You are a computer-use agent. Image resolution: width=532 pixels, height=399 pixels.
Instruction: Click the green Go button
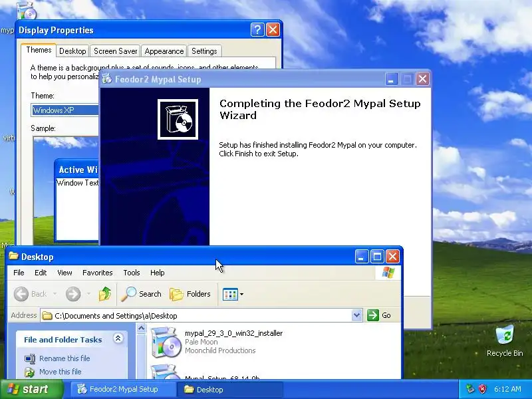click(379, 315)
